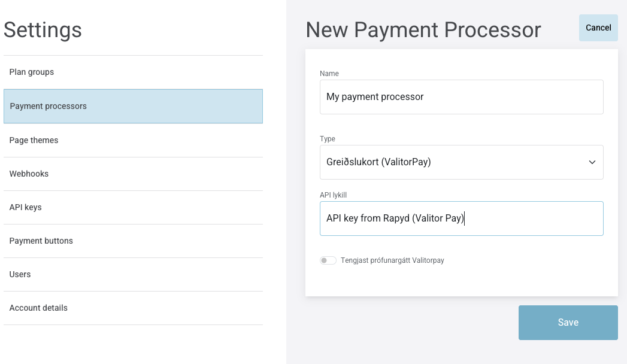Click the Type field label
This screenshot has width=627, height=364.
coord(328,139)
